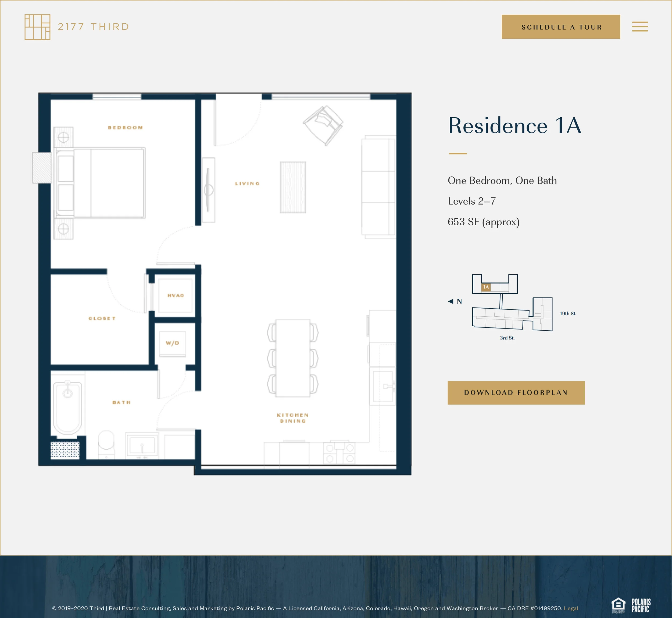Click the W/D closet label
Viewport: 672px width, 618px height.
pyautogui.click(x=172, y=343)
